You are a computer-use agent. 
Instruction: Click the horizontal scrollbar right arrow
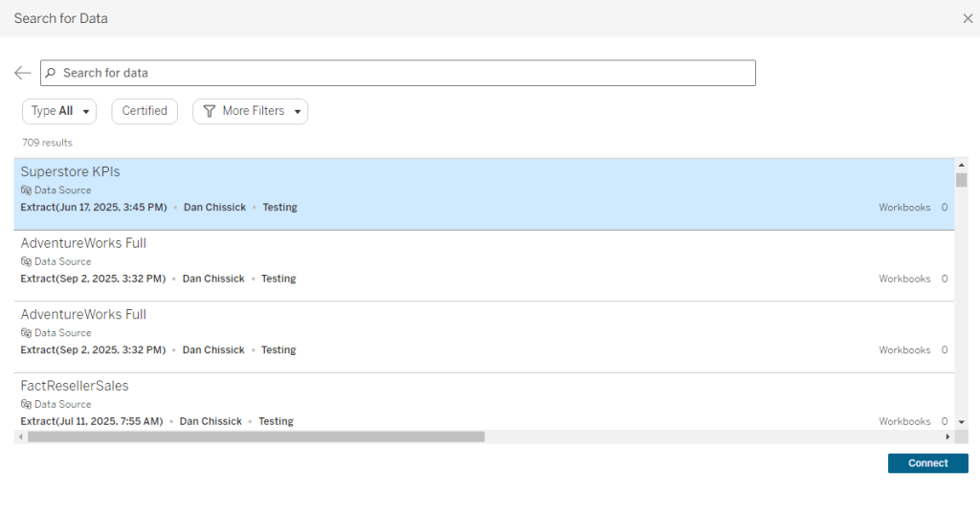(x=948, y=437)
